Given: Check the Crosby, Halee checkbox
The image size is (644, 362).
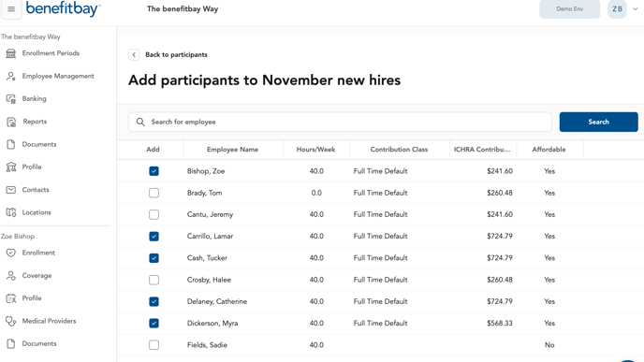Looking at the screenshot, I should click(154, 280).
